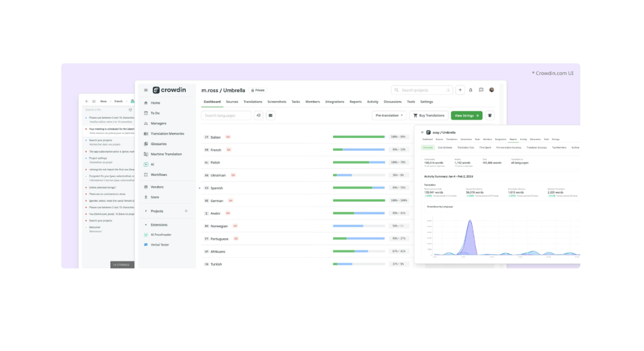644x351 pixels.
Task: Switch to the Translations tab
Action: [x=253, y=102]
